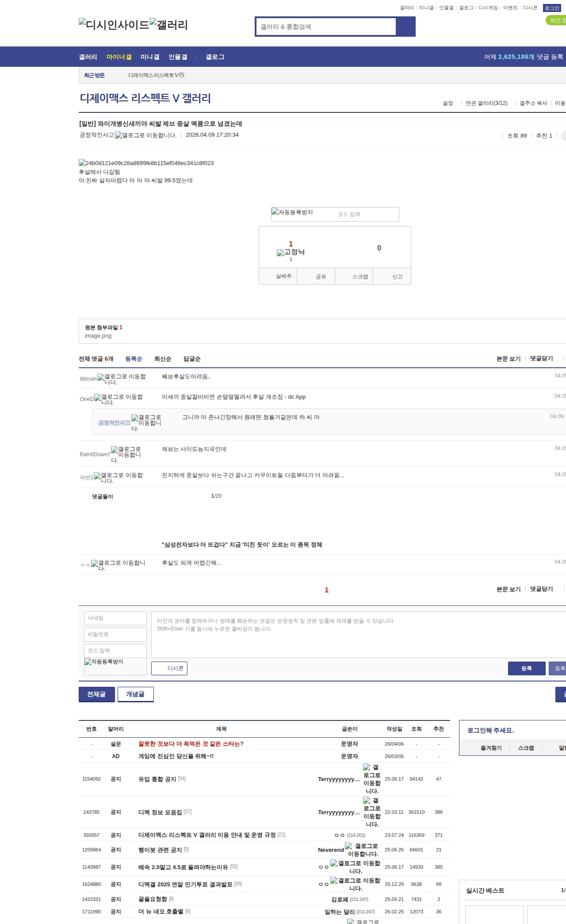Screen dimensions: 566x924
Task: Click the 자동등록방지 captcha image in the comment form
Action: [104, 662]
